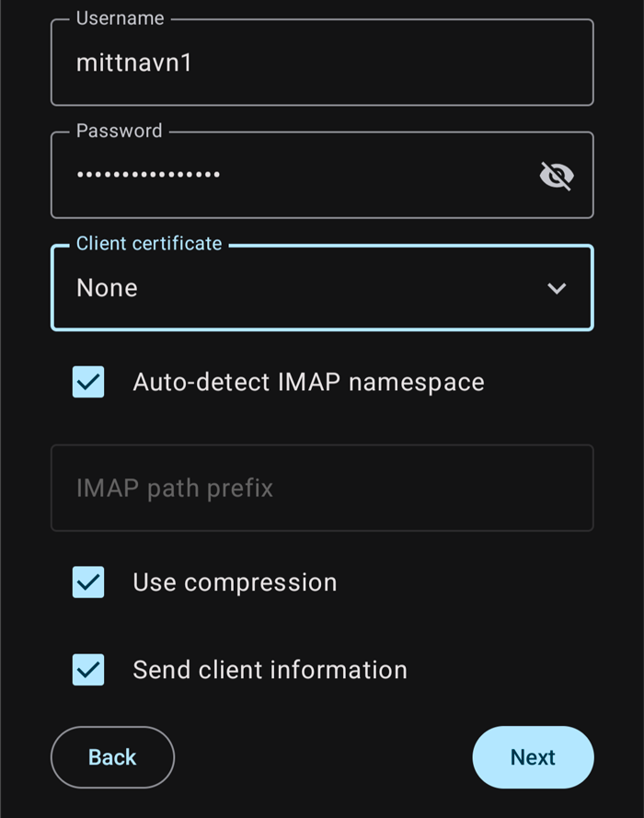This screenshot has height=818, width=644.
Task: Return with the Back button
Action: (112, 757)
